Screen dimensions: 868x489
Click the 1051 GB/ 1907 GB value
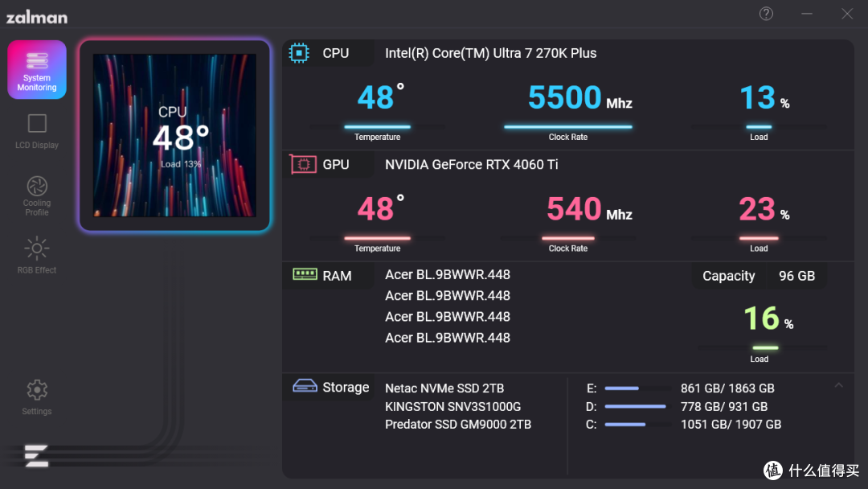(x=731, y=424)
